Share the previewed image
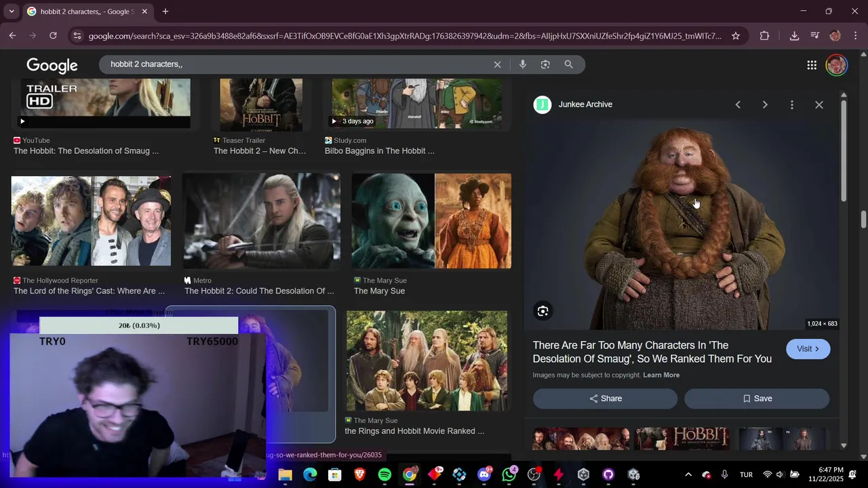The width and height of the screenshot is (868, 488). pyautogui.click(x=605, y=399)
